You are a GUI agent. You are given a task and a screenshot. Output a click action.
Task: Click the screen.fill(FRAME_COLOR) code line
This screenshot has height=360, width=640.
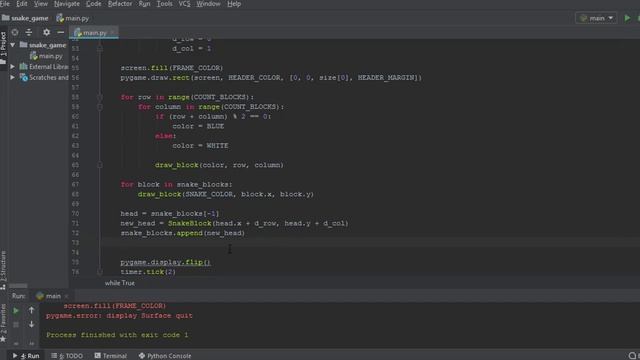click(x=172, y=68)
